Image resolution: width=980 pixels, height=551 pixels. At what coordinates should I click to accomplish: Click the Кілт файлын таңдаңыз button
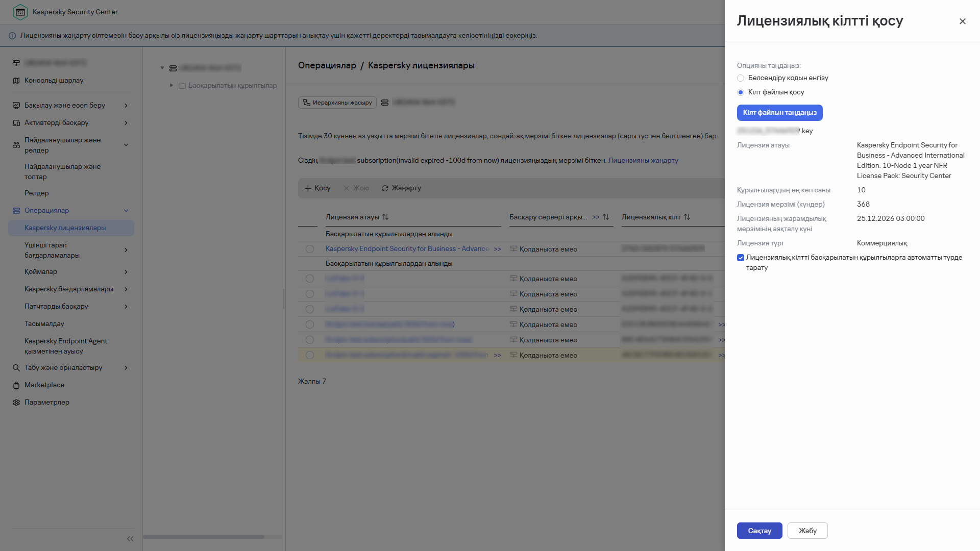[779, 113]
